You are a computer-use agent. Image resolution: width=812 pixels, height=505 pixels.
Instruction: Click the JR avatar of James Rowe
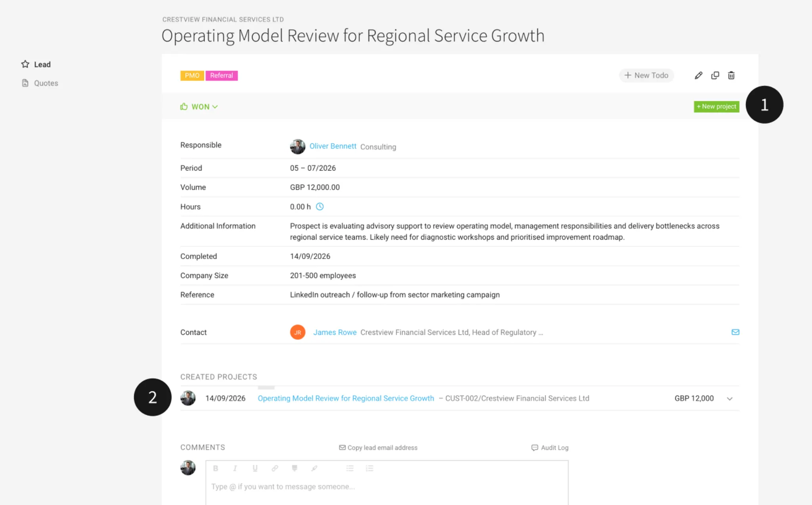point(297,332)
